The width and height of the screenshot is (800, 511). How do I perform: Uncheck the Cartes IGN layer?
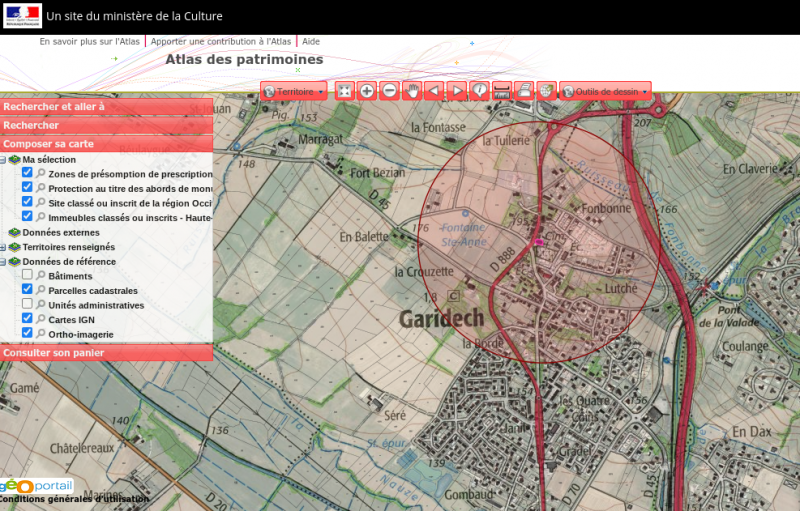point(28,318)
